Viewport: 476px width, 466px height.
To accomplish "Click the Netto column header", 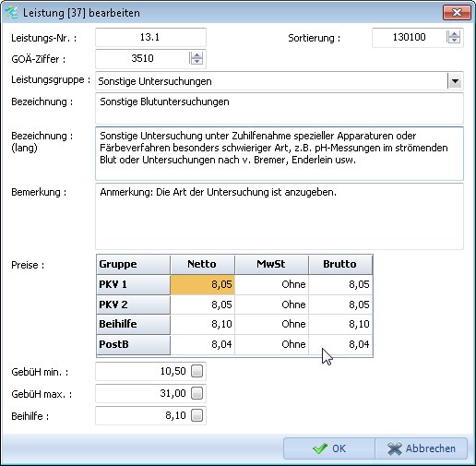I will pos(202,264).
